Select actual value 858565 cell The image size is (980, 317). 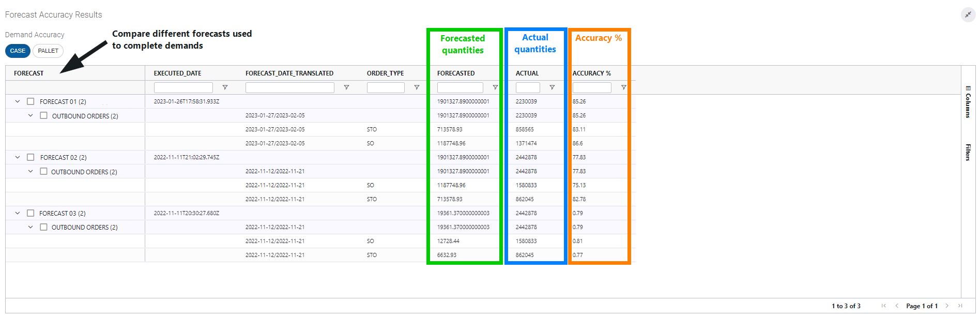525,129
